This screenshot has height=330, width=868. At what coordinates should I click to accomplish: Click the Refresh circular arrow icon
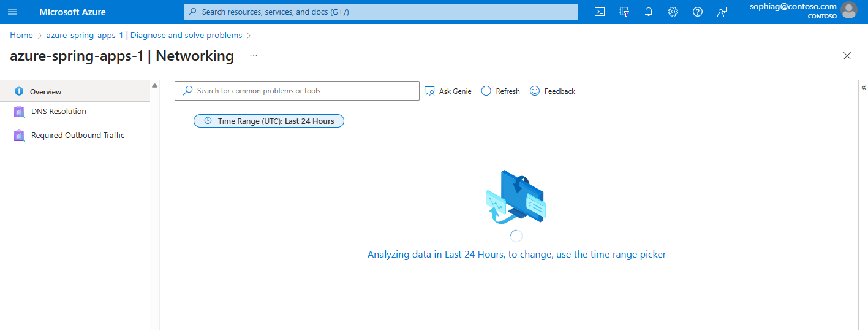tap(486, 91)
